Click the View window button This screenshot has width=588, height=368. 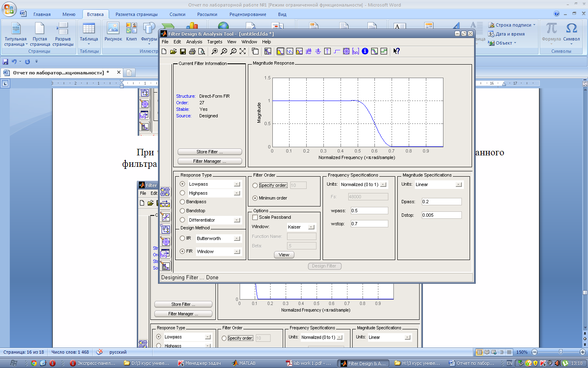click(x=284, y=255)
